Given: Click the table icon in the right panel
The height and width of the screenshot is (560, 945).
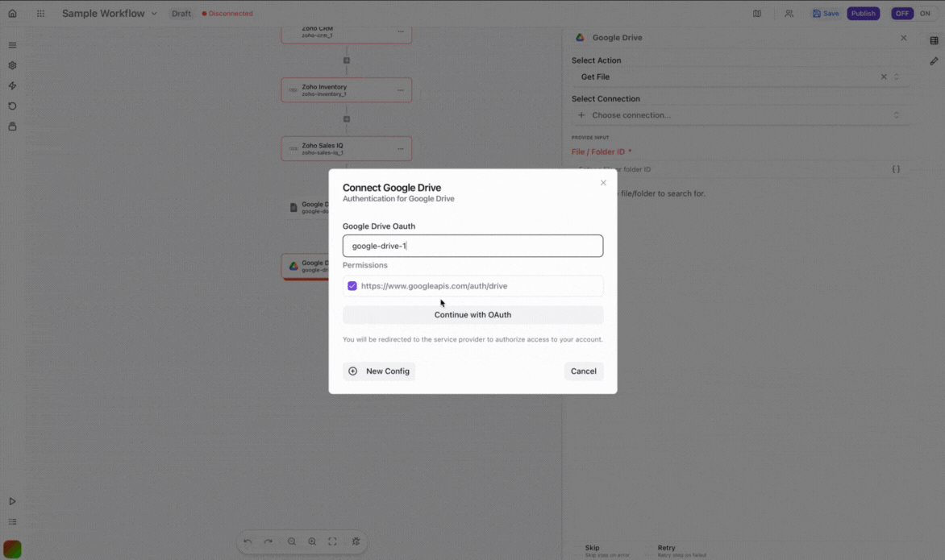Looking at the screenshot, I should [934, 39].
